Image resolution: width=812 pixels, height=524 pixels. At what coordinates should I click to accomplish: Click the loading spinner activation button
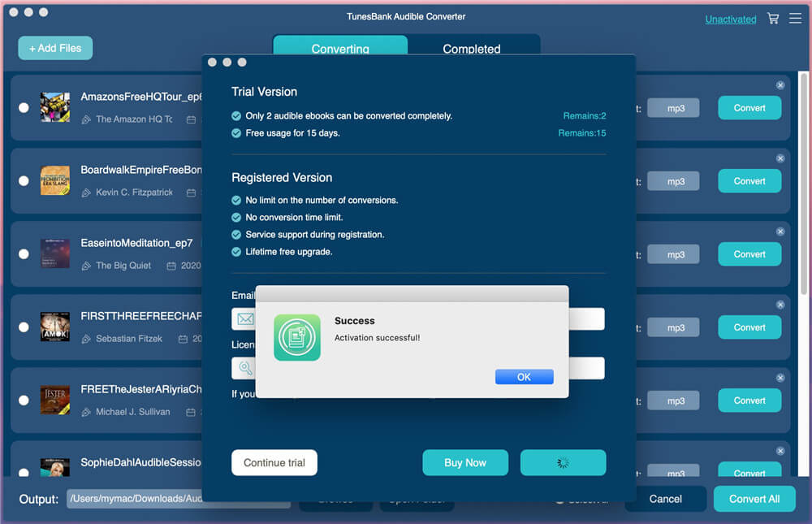(x=563, y=462)
